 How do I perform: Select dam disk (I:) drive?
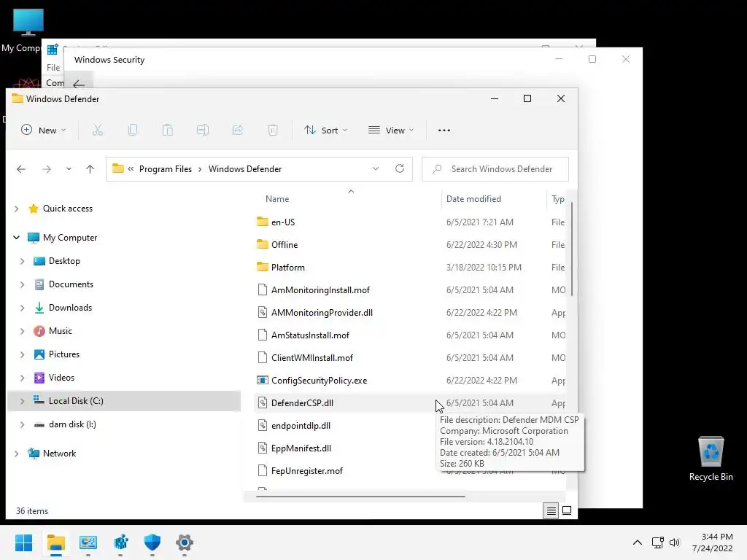[72, 424]
